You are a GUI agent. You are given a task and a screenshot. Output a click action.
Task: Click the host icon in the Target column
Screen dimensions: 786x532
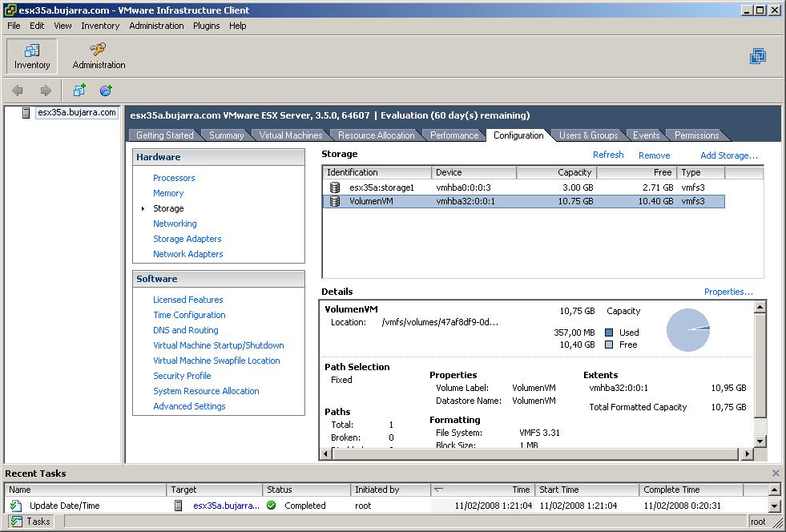pyautogui.click(x=178, y=506)
